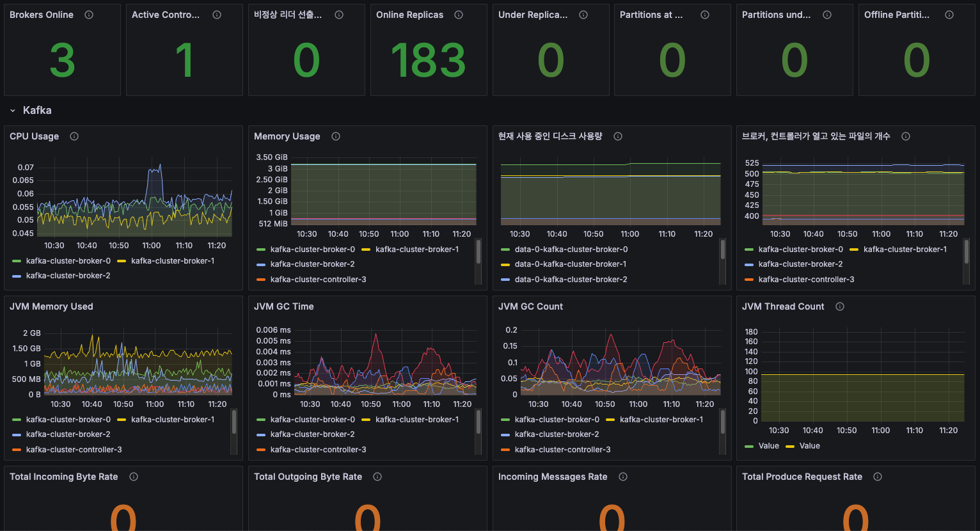The image size is (980, 531).
Task: Click the Kafka row title
Action: point(37,111)
